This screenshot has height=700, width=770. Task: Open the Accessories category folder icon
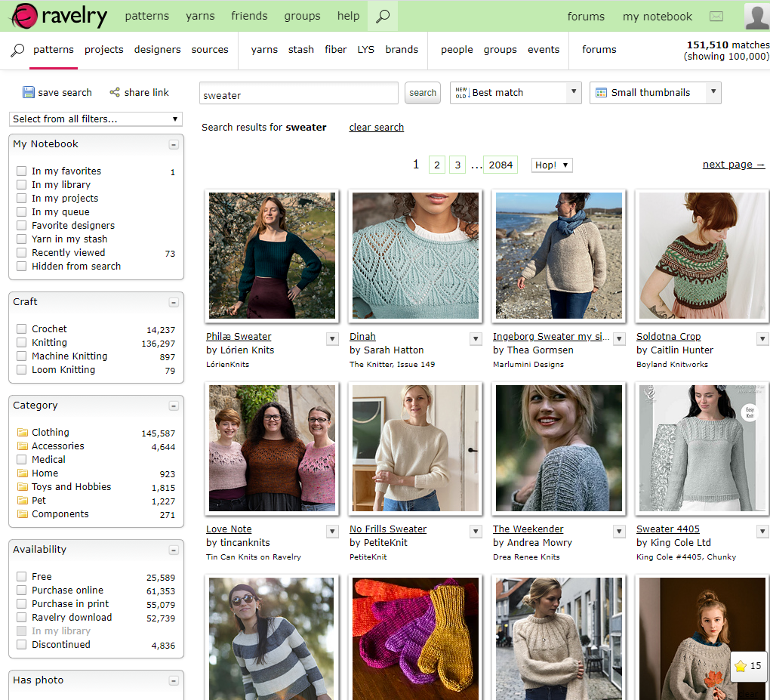(22, 446)
